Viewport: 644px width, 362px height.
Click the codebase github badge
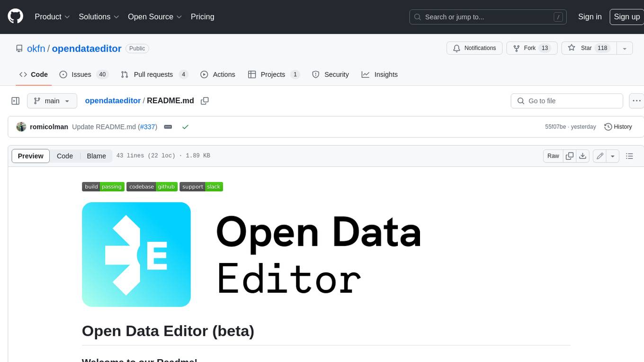(152, 187)
